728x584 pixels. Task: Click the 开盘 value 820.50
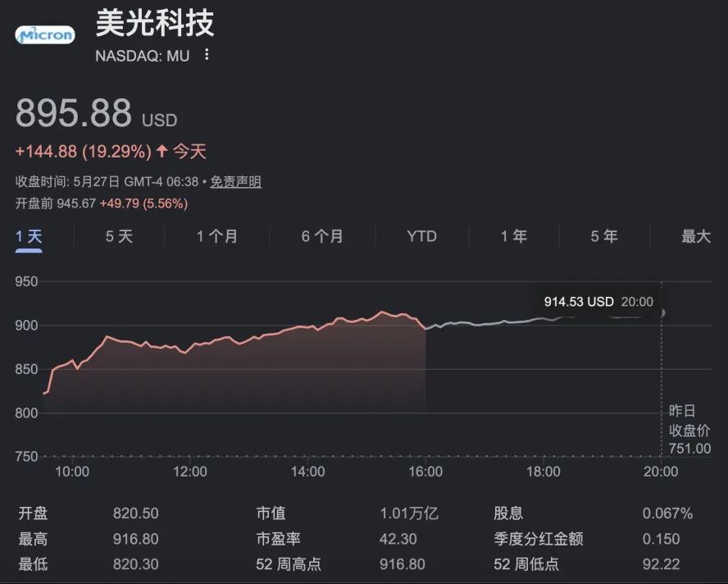point(135,513)
